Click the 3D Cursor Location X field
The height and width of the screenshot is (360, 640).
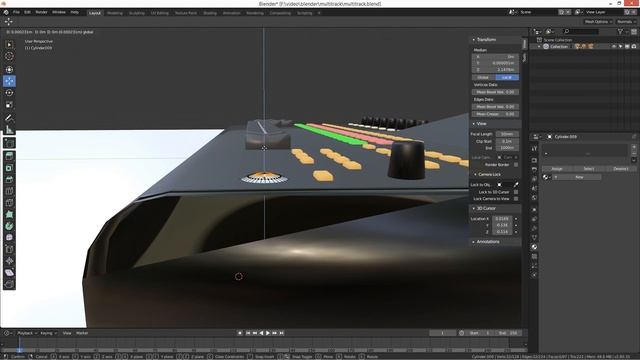point(502,219)
